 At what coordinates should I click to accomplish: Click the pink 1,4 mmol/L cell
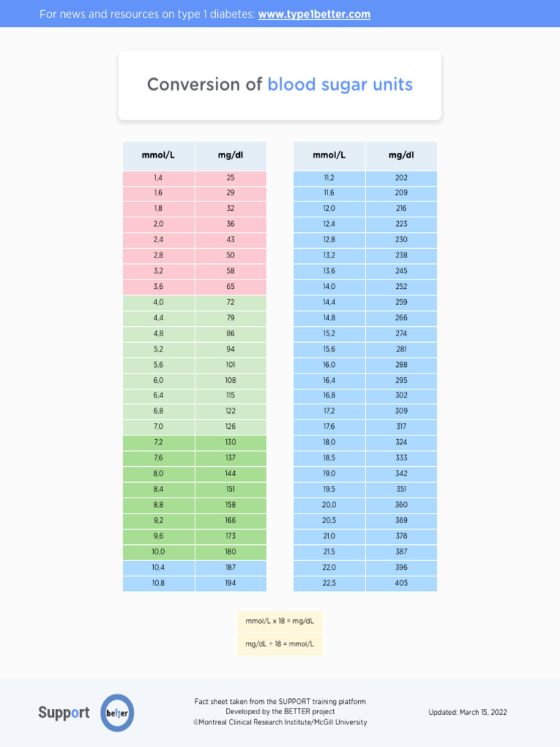pos(158,178)
